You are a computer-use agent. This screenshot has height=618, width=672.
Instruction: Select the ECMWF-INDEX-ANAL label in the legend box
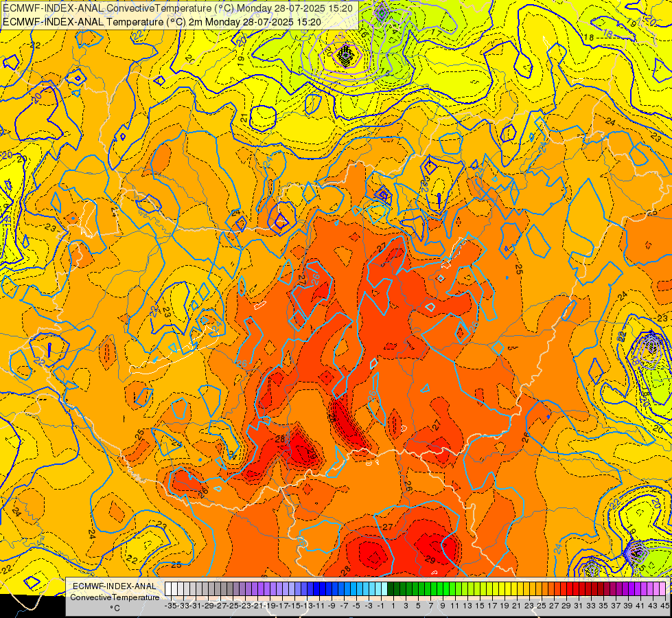click(x=115, y=586)
